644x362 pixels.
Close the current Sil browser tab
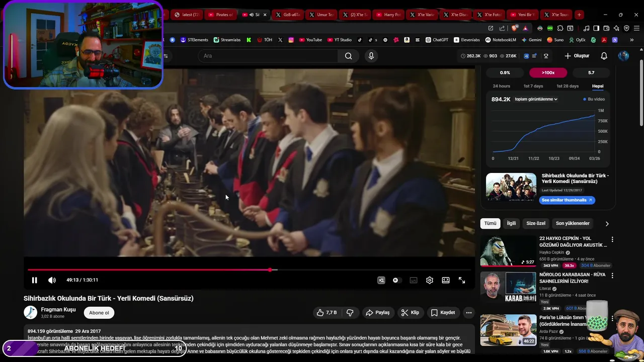[265, 15]
